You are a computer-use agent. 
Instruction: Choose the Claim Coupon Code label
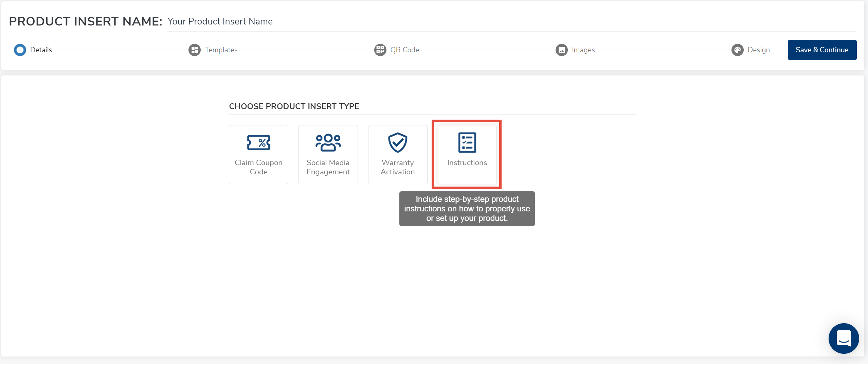[x=258, y=167]
